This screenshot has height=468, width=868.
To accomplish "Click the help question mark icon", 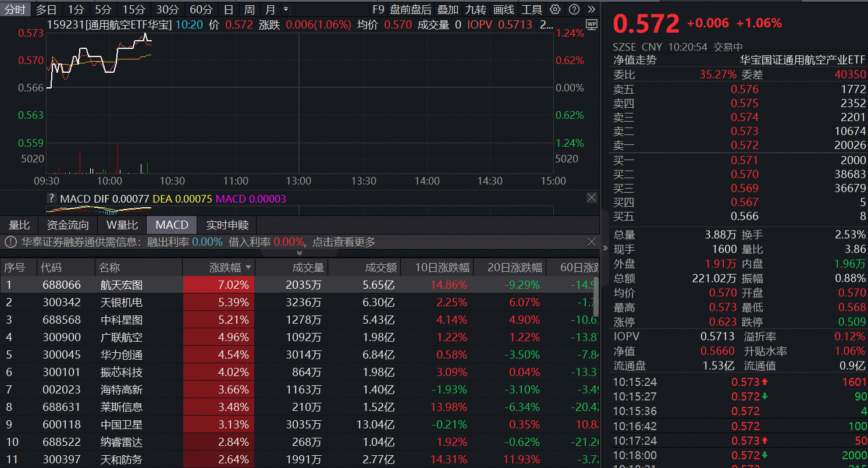I will point(575,9).
